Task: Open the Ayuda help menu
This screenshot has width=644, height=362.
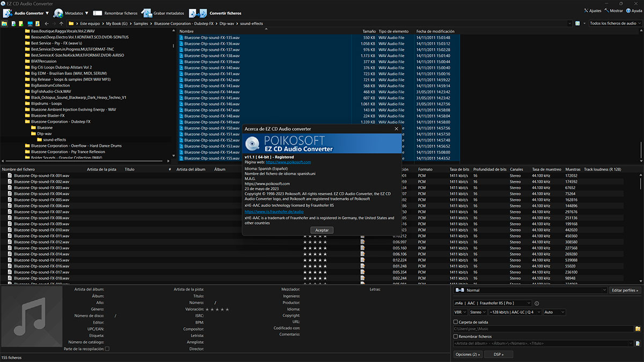Action: 633,11
